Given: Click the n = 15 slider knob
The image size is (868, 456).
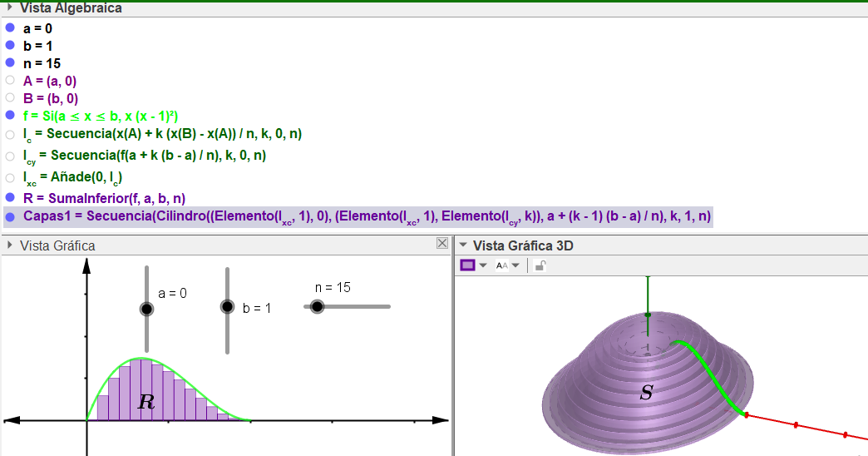Looking at the screenshot, I should [317, 306].
